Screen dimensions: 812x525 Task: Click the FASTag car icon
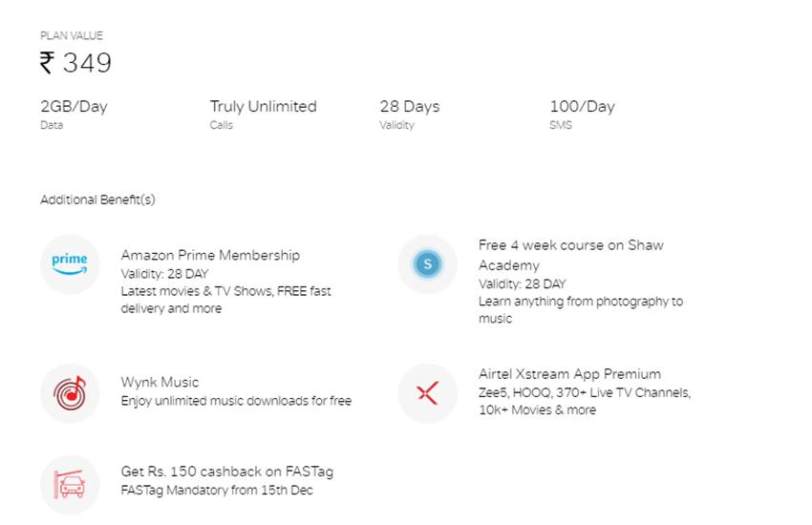[70, 484]
